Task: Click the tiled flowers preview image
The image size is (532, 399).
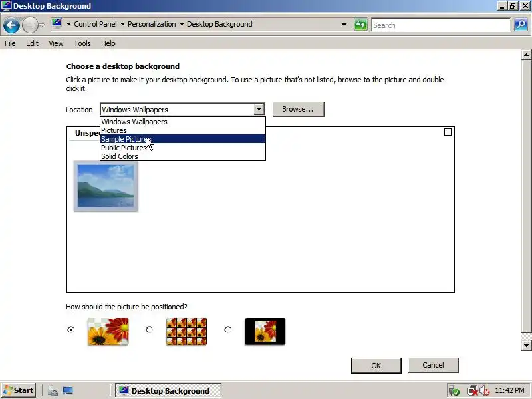Action: point(186,331)
